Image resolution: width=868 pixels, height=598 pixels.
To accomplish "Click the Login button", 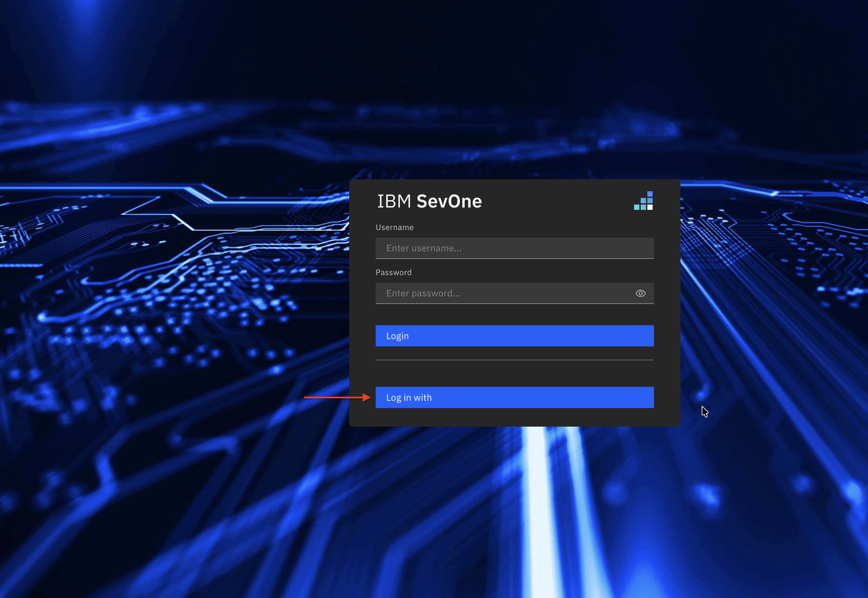I will [515, 336].
